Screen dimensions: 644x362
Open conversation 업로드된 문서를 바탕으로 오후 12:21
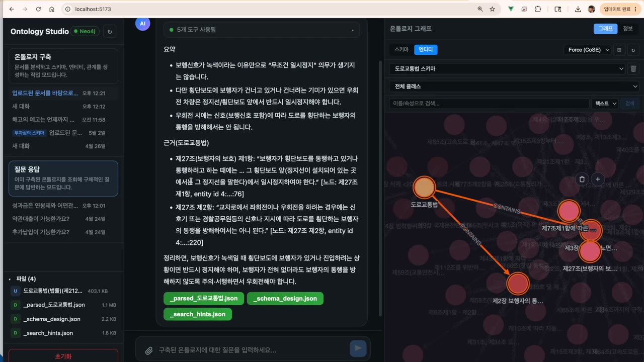coord(63,93)
